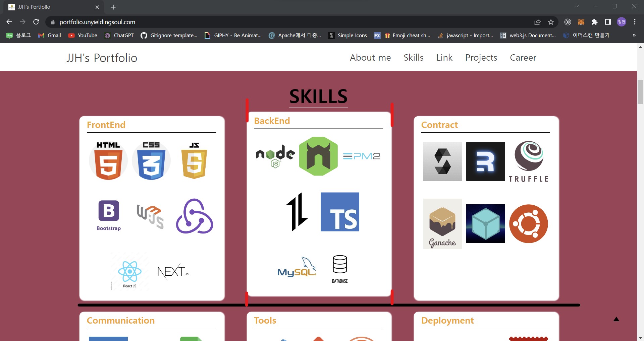Open GIPHY bookmark
This screenshot has width=644, height=341.
tap(233, 35)
